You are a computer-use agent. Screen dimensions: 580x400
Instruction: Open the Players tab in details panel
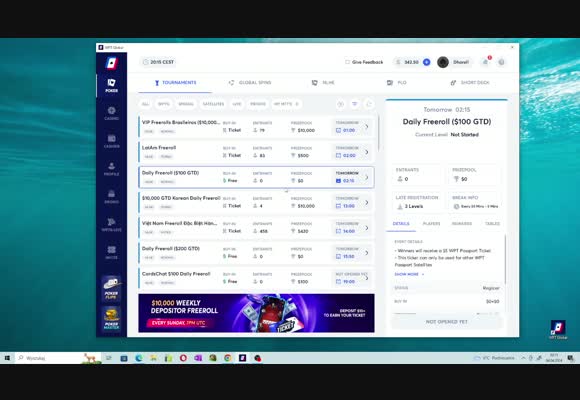pyautogui.click(x=431, y=223)
